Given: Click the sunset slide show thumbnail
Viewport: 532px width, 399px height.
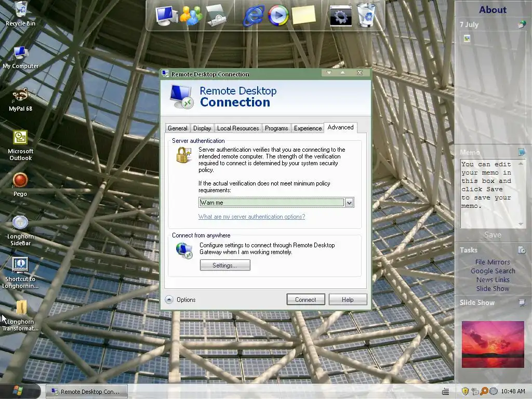Looking at the screenshot, I should [x=493, y=344].
